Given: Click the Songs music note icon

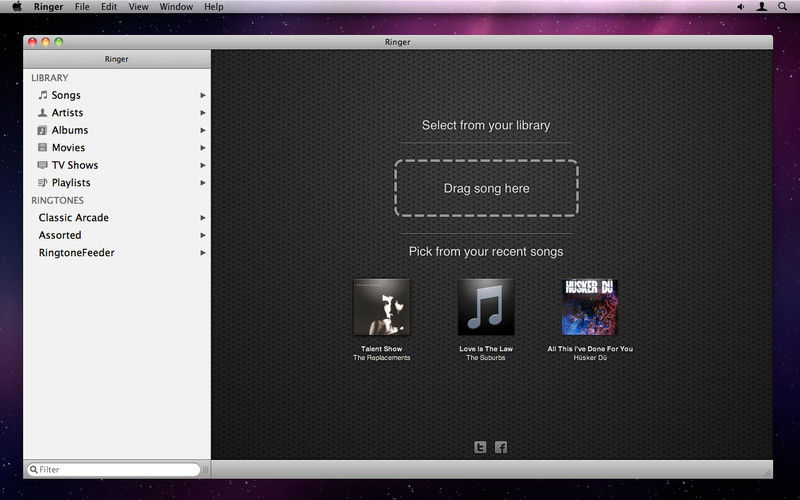Looking at the screenshot, I should point(43,95).
